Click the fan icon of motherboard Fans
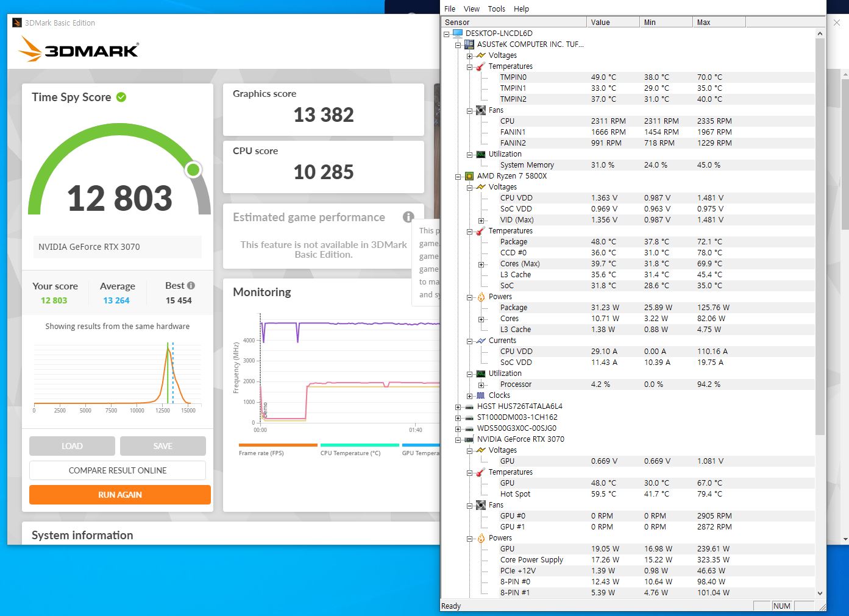Screen dimensions: 849x616 481,110
